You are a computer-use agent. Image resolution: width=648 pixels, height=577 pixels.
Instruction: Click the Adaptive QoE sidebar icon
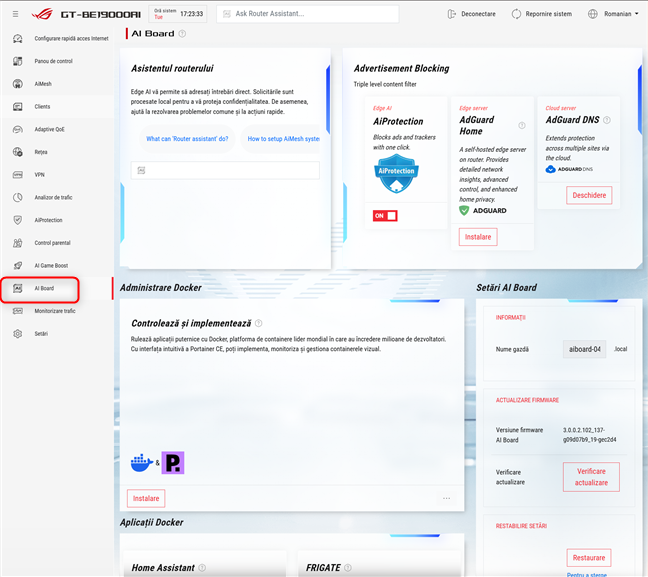point(17,129)
